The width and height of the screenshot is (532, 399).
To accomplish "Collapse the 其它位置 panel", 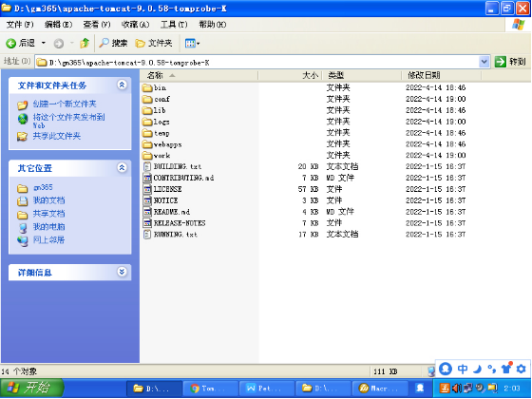I will [122, 167].
